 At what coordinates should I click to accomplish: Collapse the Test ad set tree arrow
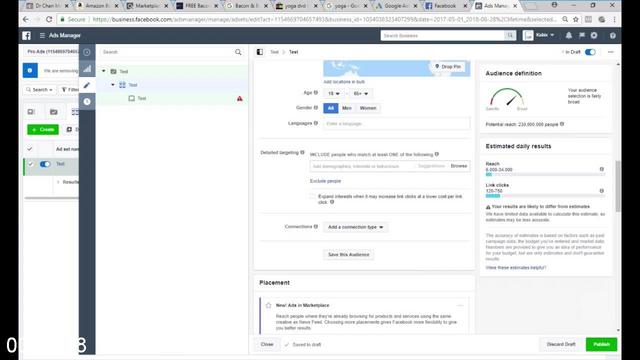click(x=113, y=85)
